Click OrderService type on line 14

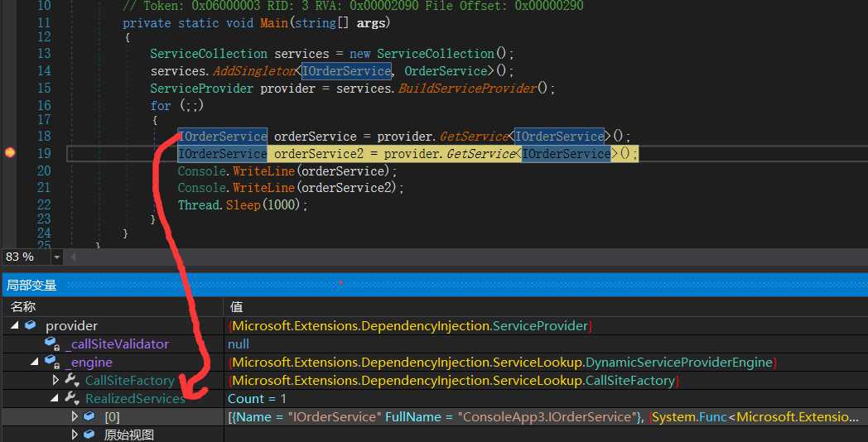pyautogui.click(x=446, y=71)
